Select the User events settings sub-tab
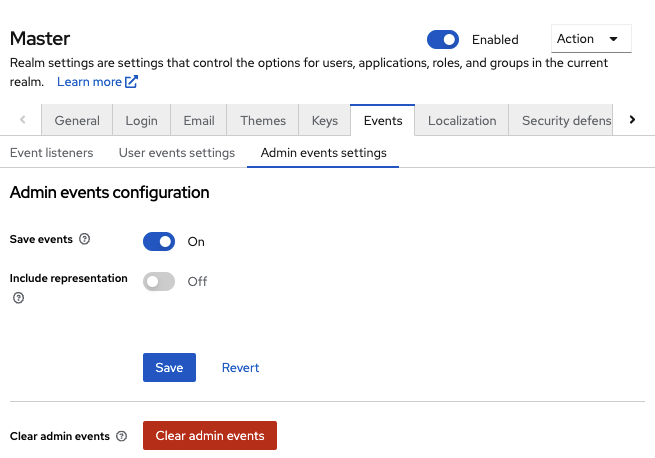The image size is (655, 458). click(x=177, y=153)
